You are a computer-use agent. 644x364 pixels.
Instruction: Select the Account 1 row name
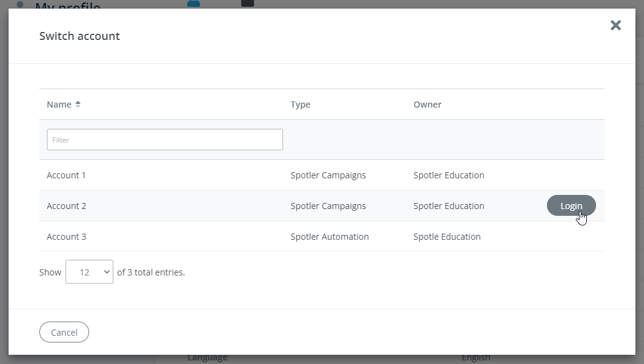(x=66, y=175)
